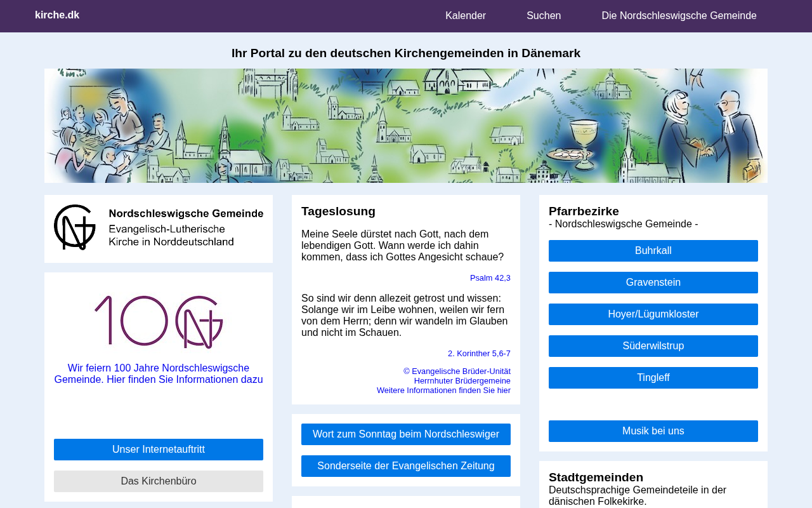
Task: Select the Gravenstein Pfarrbezirk button
Action: 653,283
